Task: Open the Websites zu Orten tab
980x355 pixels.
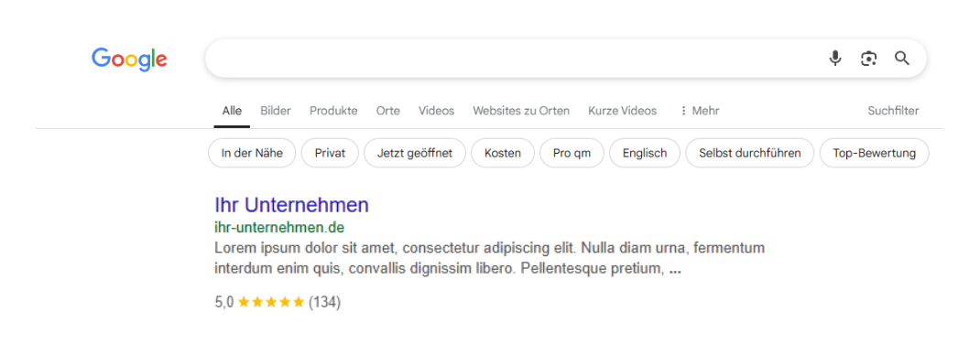Action: (521, 111)
